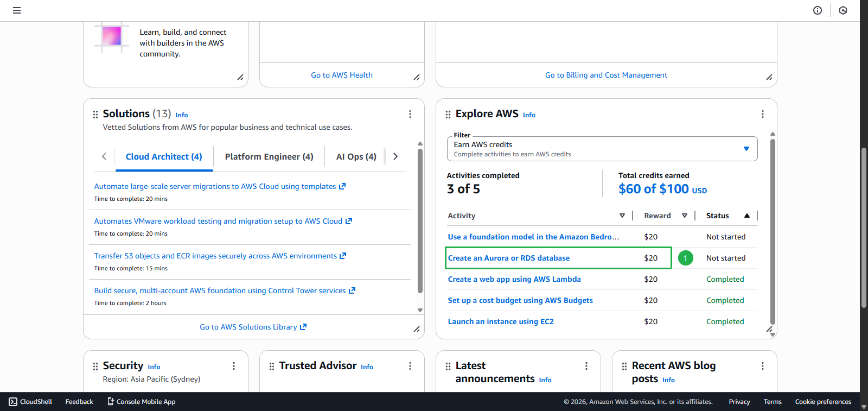Open Create an Aurora or RDS database activity
868x411 pixels.
[509, 258]
